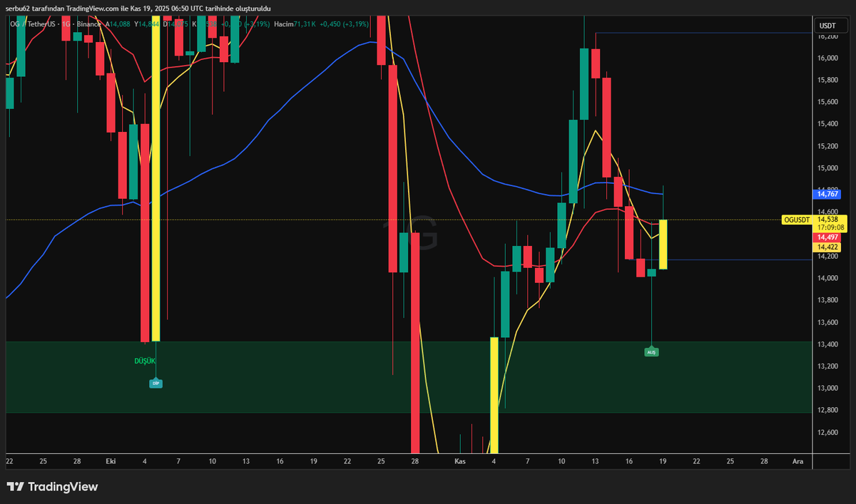Click the 15,400 price axis label

pos(827,124)
